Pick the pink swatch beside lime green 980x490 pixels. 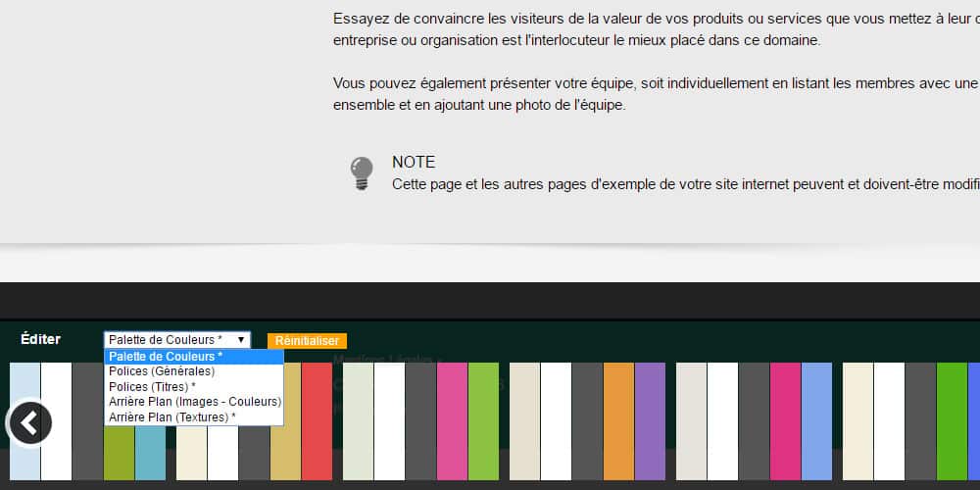[452, 421]
